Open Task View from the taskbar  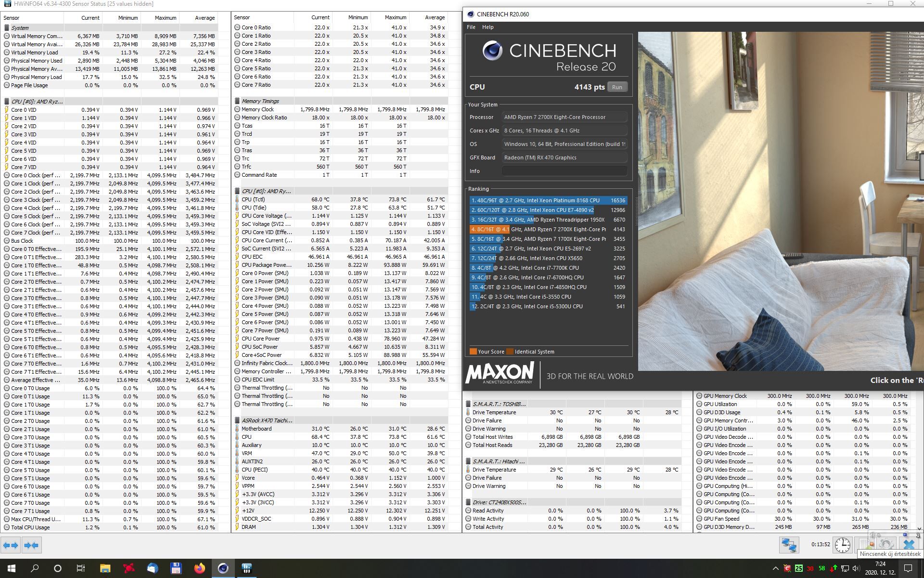(x=81, y=568)
